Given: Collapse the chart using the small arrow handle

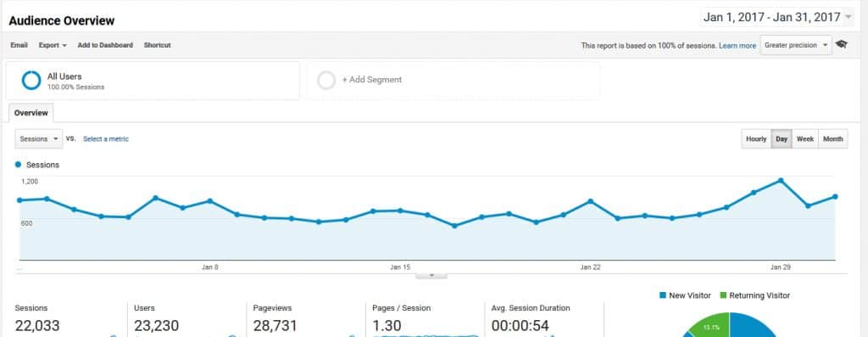Looking at the screenshot, I should pyautogui.click(x=431, y=276).
